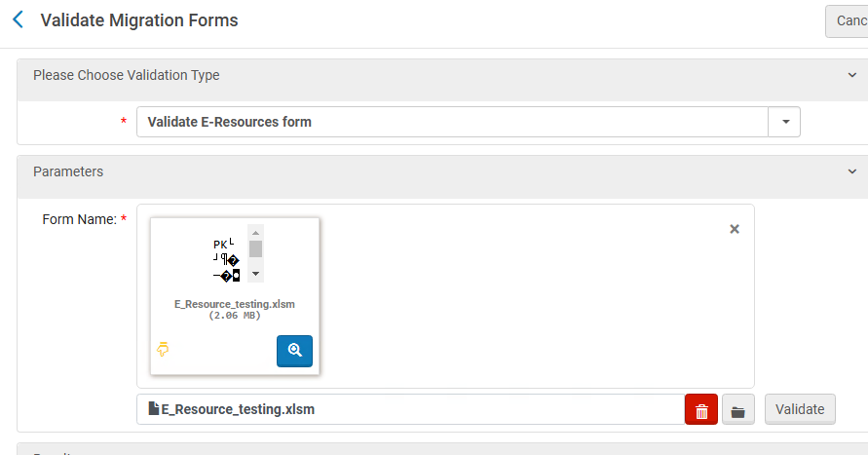Click the back arrow beside Validate Migration Forms

18,19
